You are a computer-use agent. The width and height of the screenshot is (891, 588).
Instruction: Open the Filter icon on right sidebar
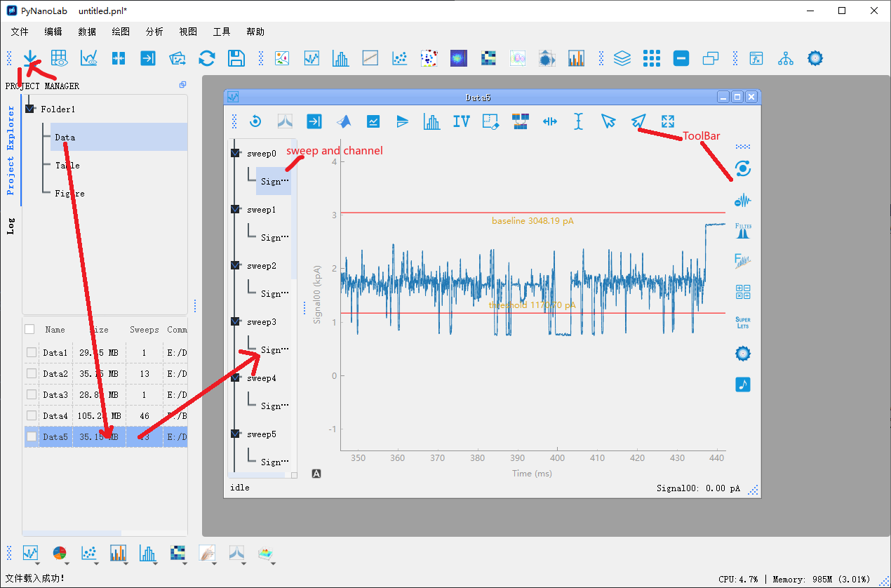(743, 230)
